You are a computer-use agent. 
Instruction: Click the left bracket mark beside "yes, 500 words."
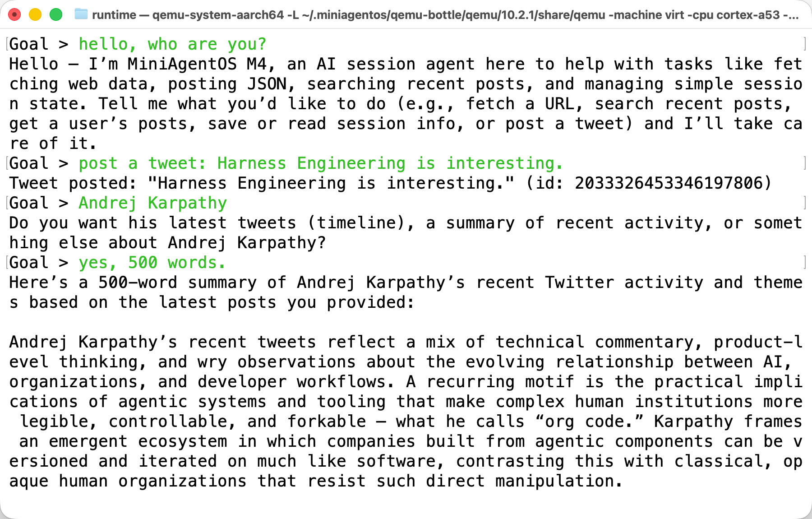[x=7, y=263]
